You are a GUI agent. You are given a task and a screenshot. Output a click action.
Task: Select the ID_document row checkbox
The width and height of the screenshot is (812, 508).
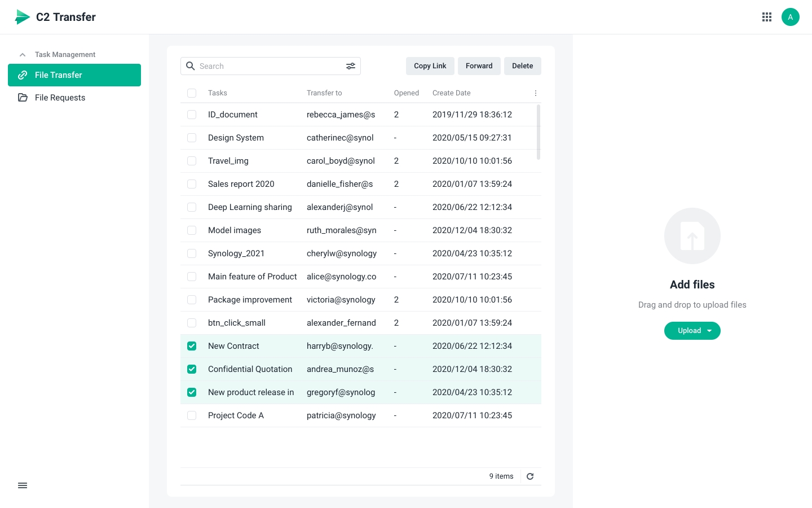tap(192, 115)
